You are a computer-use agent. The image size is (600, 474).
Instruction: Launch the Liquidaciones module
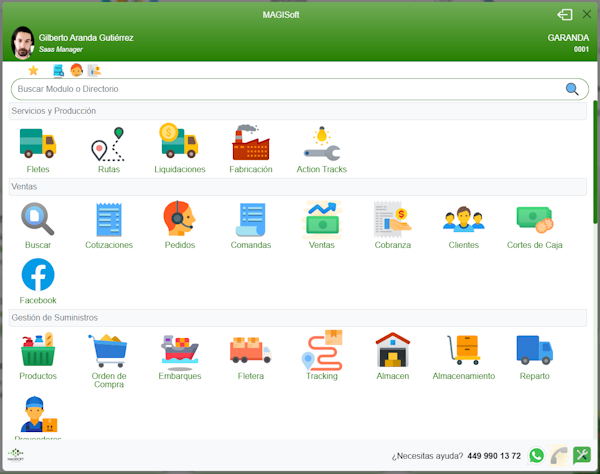pyautogui.click(x=180, y=145)
